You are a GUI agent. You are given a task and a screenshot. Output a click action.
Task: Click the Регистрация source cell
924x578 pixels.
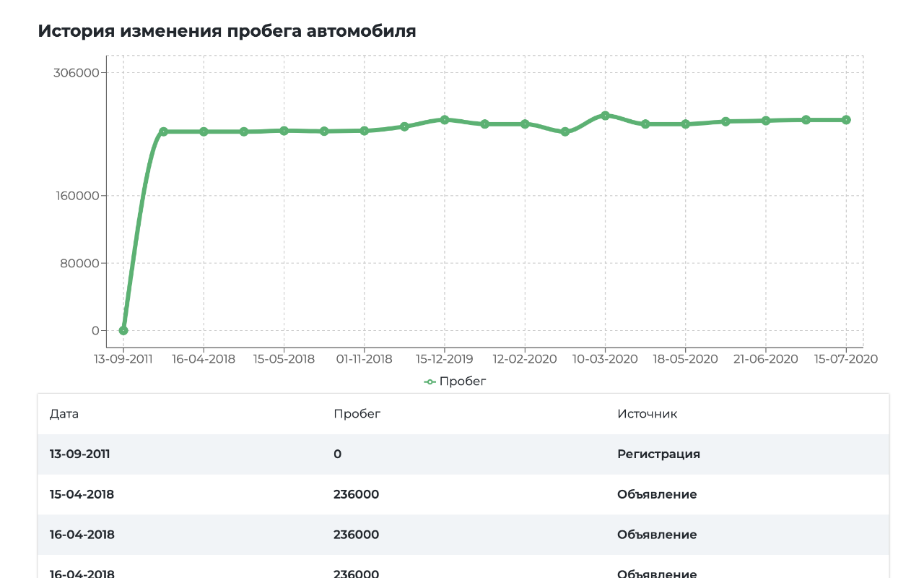(x=658, y=454)
